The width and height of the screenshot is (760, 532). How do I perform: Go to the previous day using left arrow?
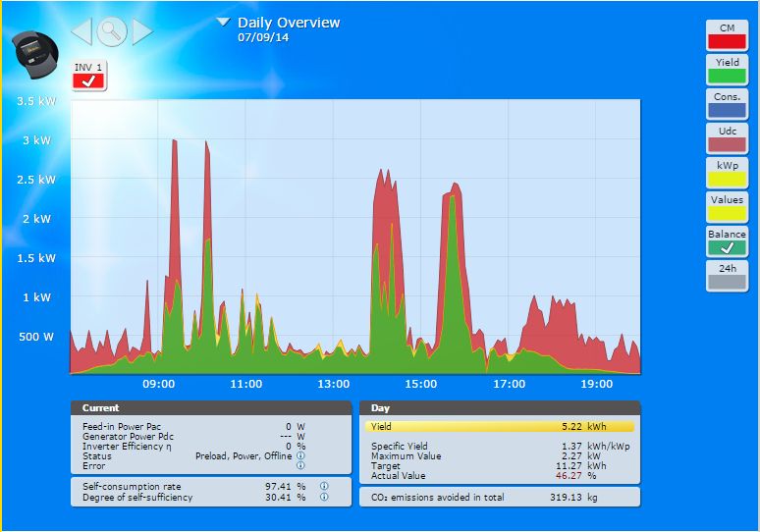click(x=82, y=31)
